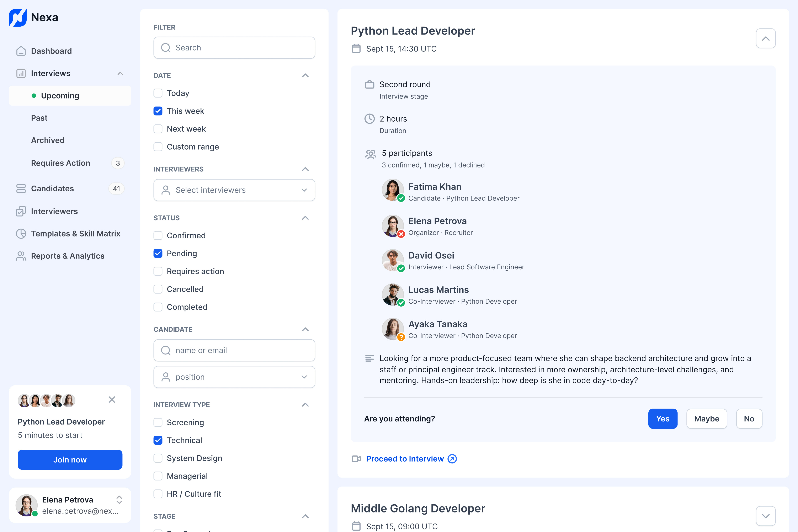Viewport: 798px width, 532px height.
Task: Click the briefcase icon next to Second round
Action: 369,85
